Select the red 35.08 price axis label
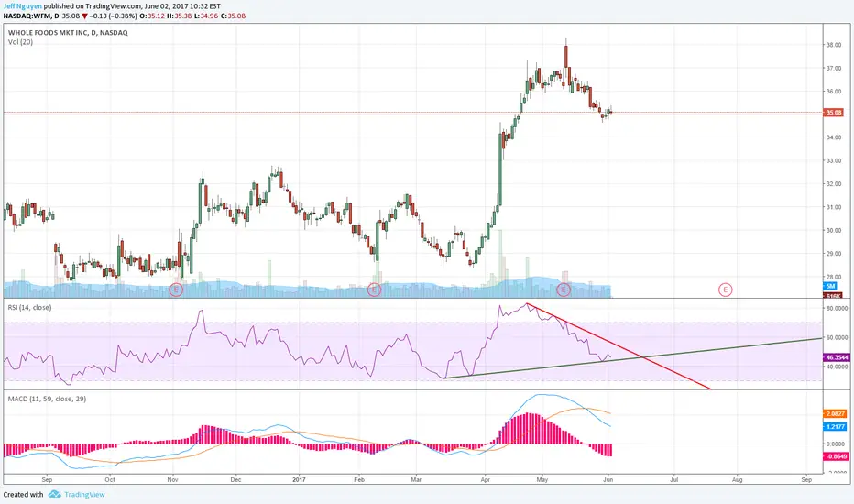Screen dimensions: 854x504 834,112
